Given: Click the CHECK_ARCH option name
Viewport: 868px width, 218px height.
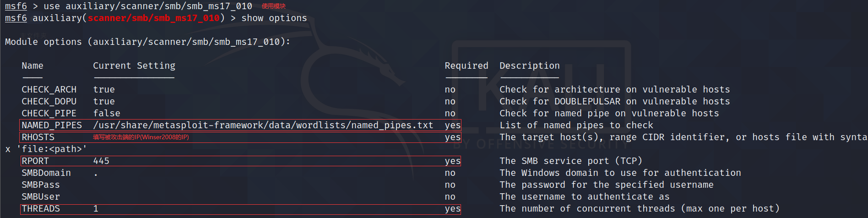Looking at the screenshot, I should pyautogui.click(x=49, y=90).
